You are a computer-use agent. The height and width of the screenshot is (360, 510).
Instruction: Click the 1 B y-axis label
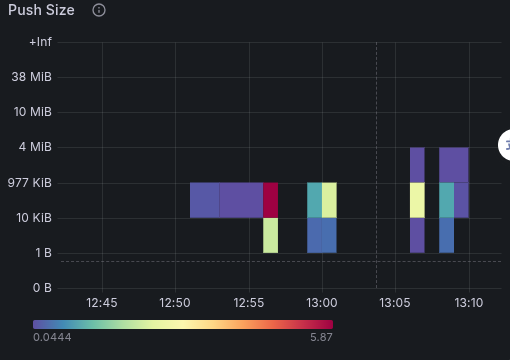43,253
